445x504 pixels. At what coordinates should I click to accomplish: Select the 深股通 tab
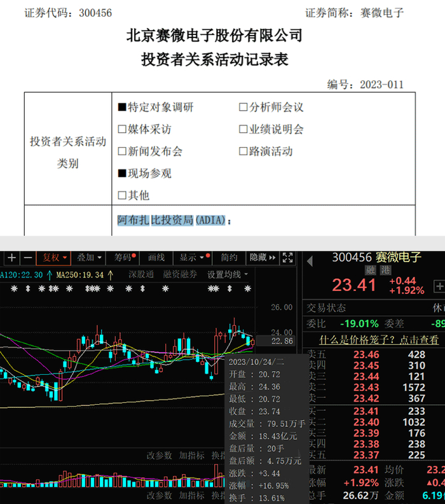pyautogui.click(x=141, y=274)
